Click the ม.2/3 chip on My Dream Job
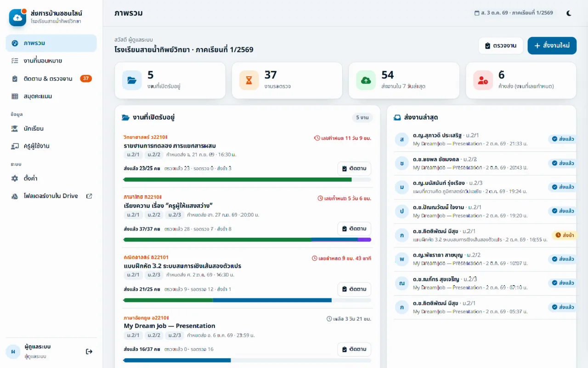This screenshot has width=588, height=368. [175, 335]
